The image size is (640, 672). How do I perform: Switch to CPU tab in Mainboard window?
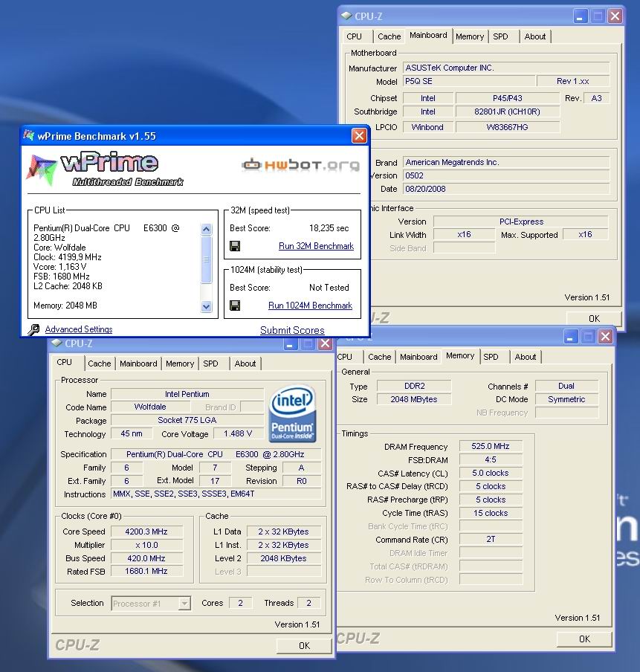pyautogui.click(x=354, y=36)
